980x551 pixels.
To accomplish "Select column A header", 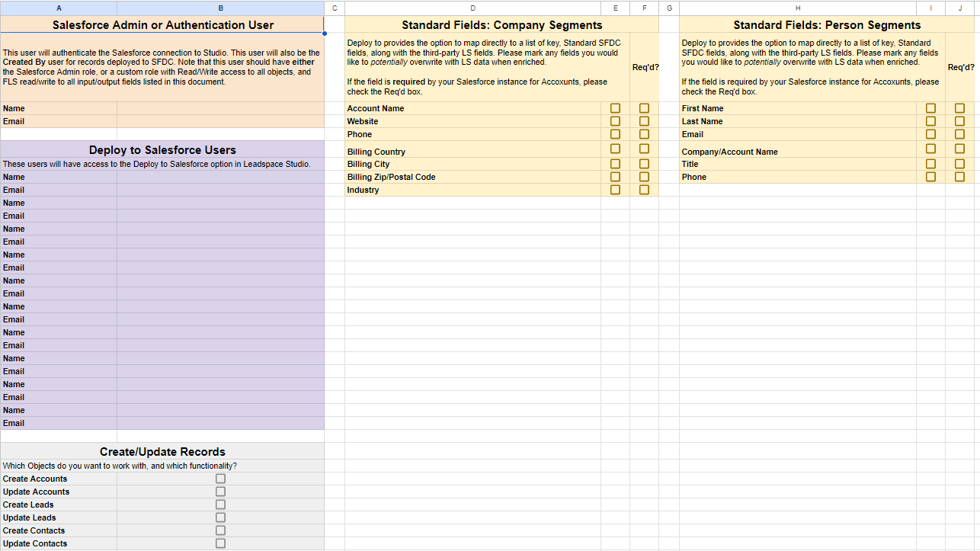I will (x=59, y=8).
